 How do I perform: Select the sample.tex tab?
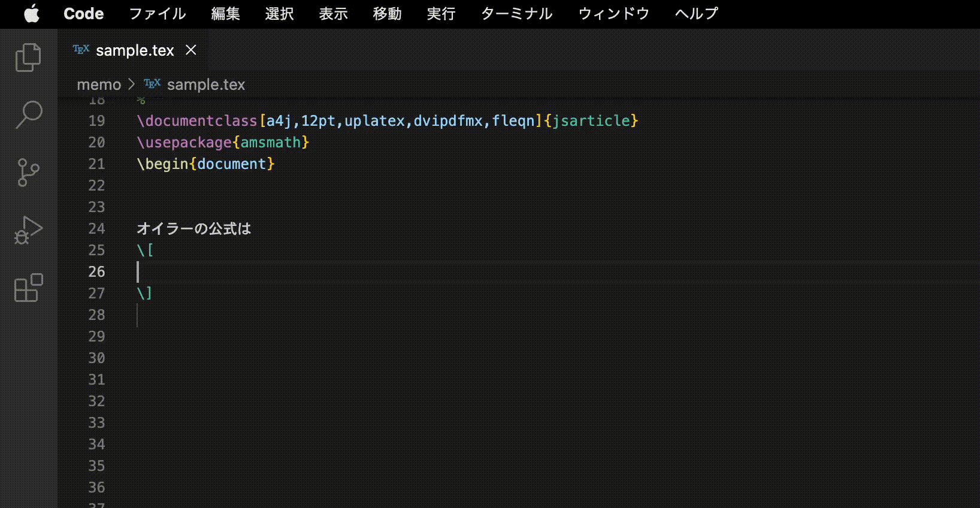pos(135,50)
